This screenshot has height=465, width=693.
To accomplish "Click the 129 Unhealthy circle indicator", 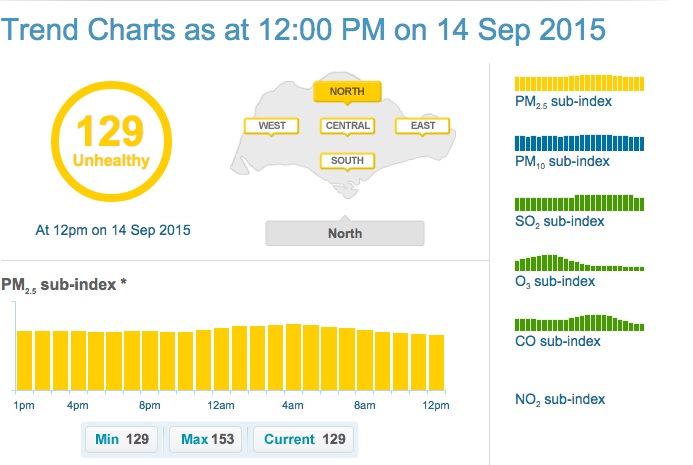I will [x=111, y=139].
